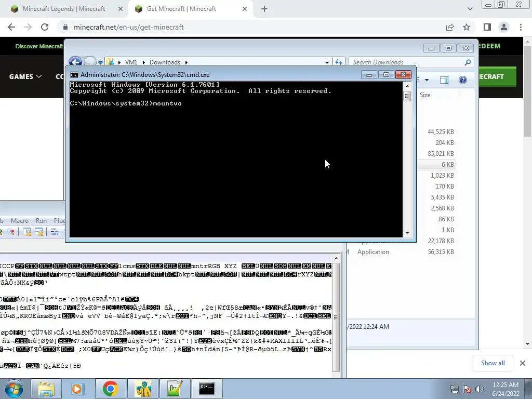The height and width of the screenshot is (399, 532).
Task: Click Chrome's reload page icon
Action: click(45, 27)
